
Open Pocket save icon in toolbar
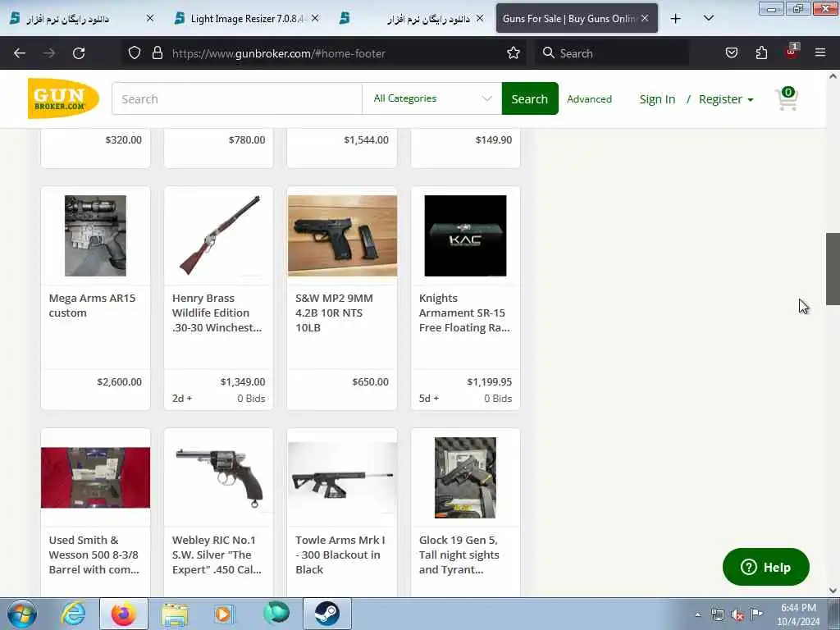731,52
